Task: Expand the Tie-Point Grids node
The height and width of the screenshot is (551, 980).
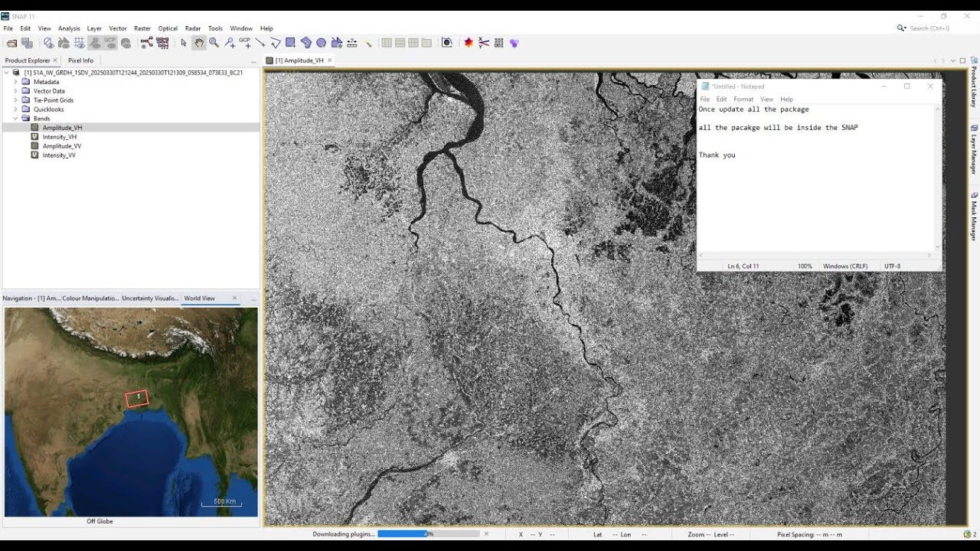Action: (x=15, y=100)
